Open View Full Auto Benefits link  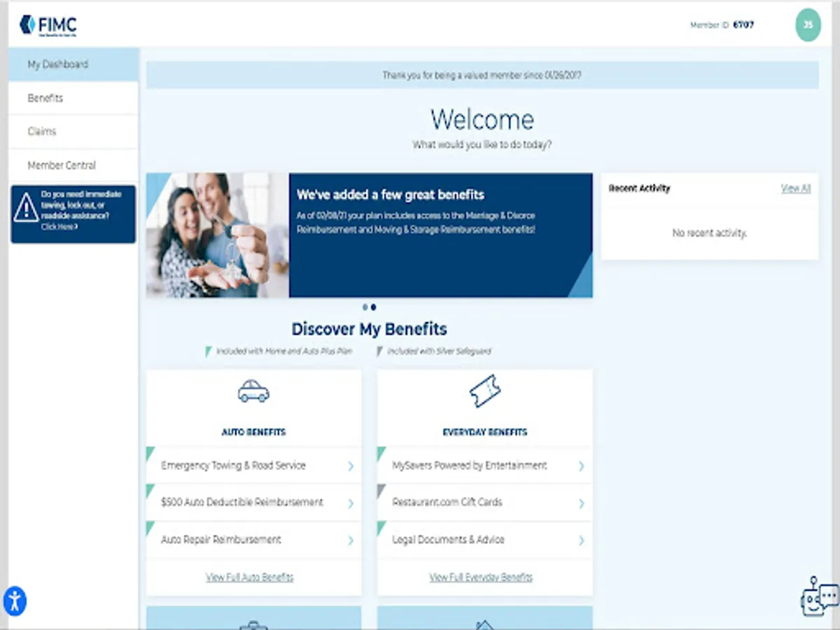coord(250,577)
